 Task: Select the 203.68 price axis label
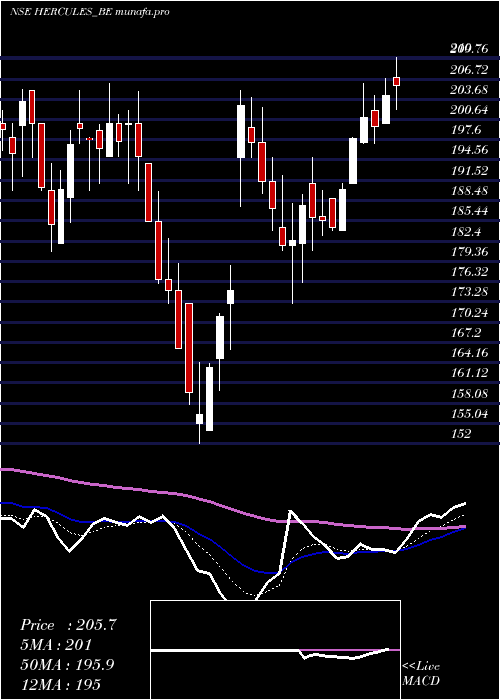pyautogui.click(x=469, y=90)
